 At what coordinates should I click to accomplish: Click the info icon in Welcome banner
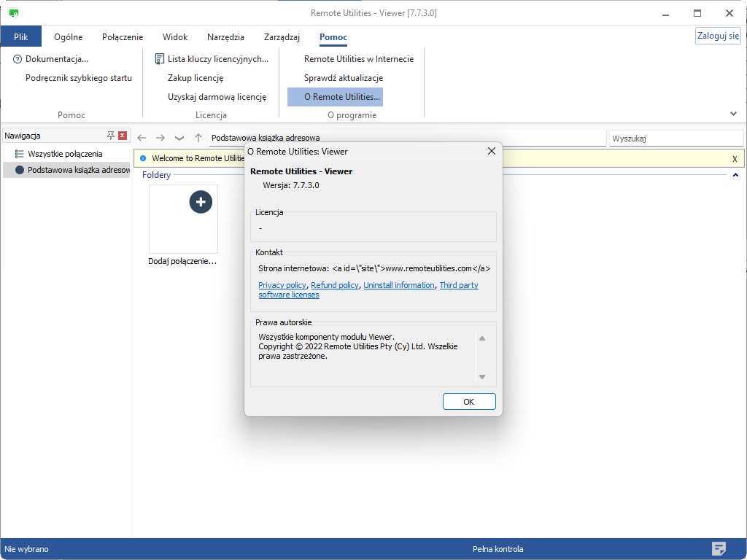pyautogui.click(x=143, y=158)
